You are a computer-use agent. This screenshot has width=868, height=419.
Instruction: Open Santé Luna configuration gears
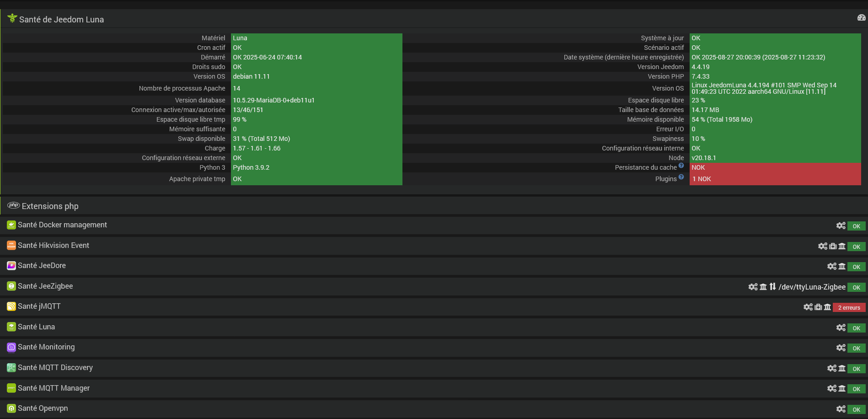[x=841, y=328]
